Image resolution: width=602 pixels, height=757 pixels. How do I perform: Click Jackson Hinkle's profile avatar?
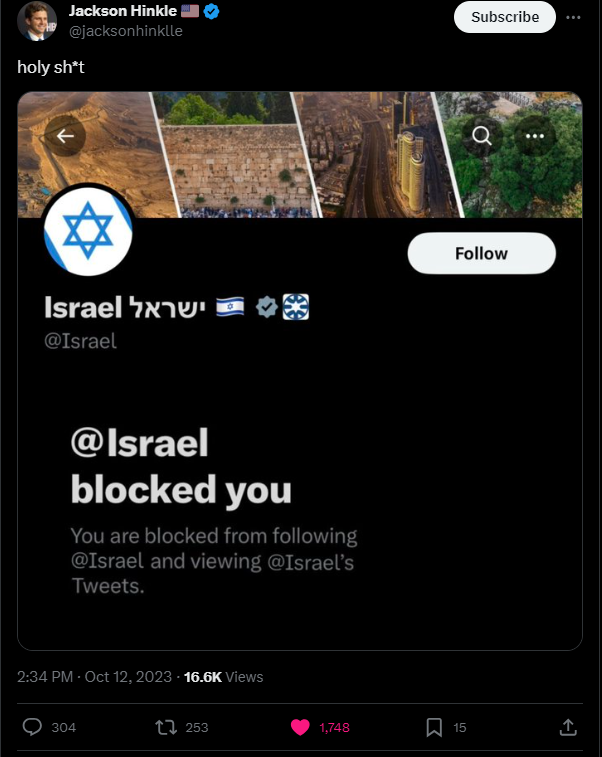[x=37, y=21]
